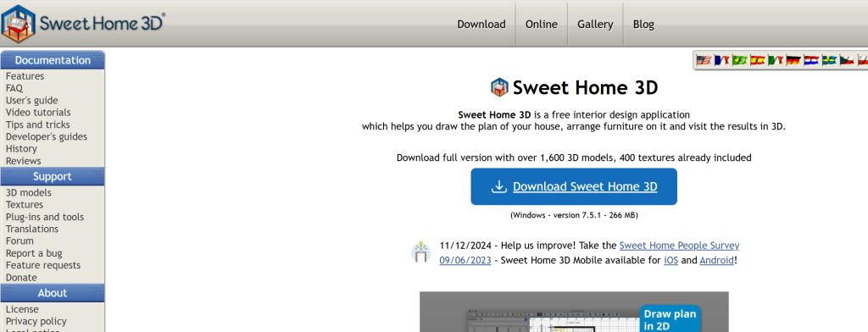The image size is (868, 332).
Task: Go to Plug-ins and tools
Action: pyautogui.click(x=45, y=217)
